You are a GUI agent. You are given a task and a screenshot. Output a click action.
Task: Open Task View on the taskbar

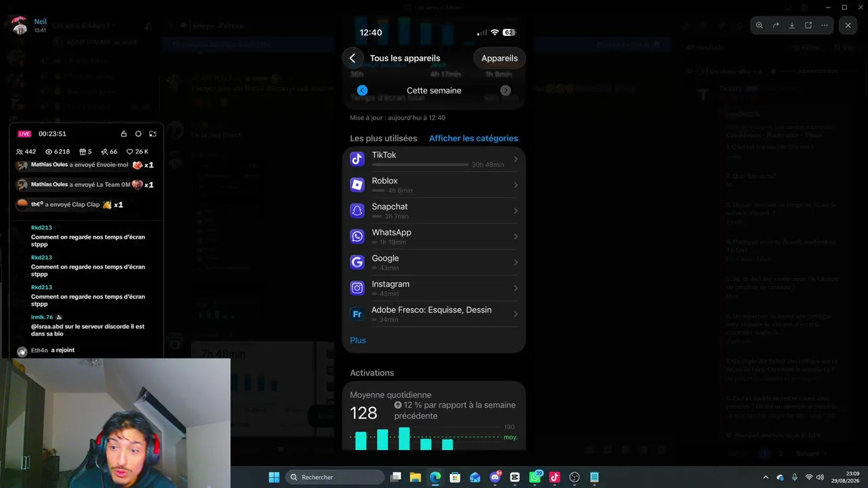(396, 477)
